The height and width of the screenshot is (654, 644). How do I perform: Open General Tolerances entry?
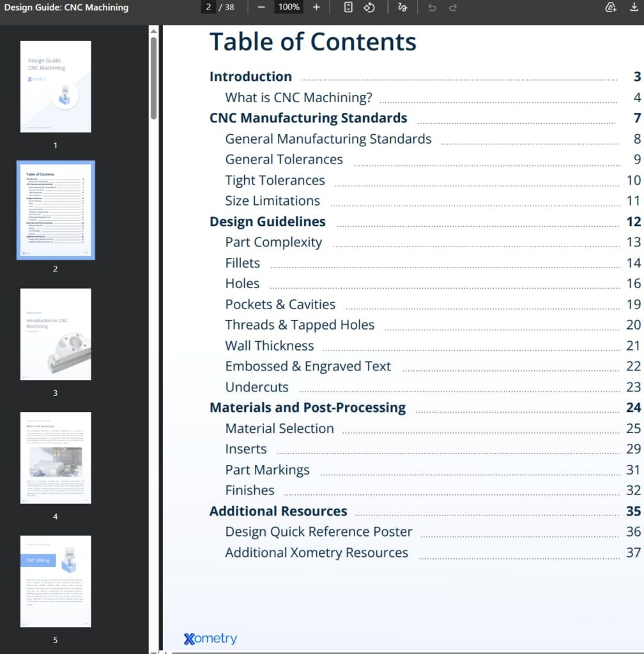[284, 159]
